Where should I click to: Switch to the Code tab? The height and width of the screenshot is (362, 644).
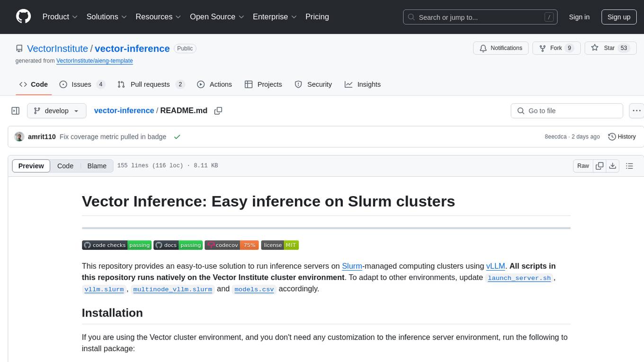coord(34,84)
